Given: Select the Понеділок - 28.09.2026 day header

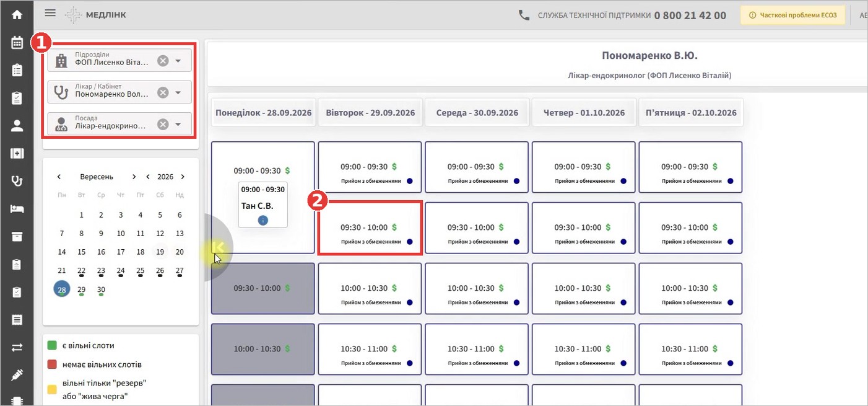Looking at the screenshot, I should pyautogui.click(x=264, y=113).
